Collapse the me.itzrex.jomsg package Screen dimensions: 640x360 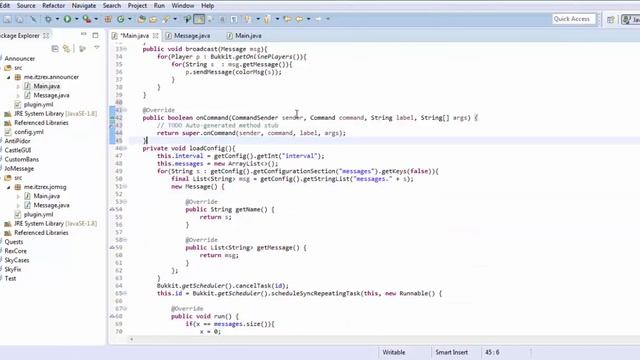[9, 187]
